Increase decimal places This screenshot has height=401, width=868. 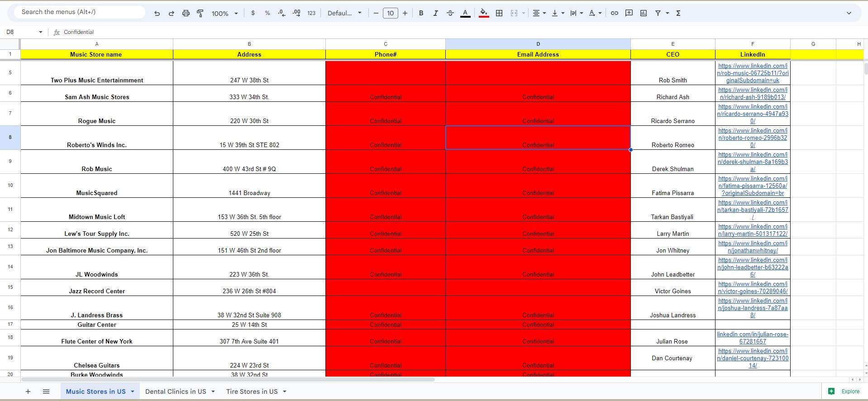[296, 13]
